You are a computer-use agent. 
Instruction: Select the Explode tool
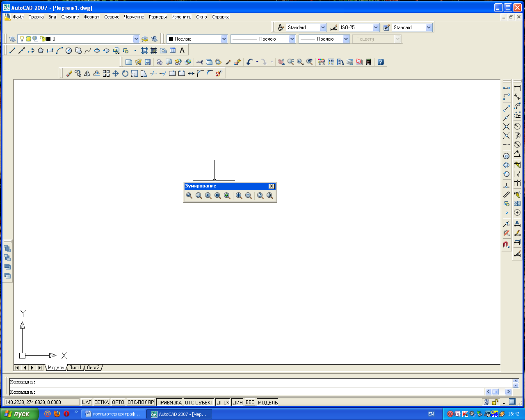219,73
